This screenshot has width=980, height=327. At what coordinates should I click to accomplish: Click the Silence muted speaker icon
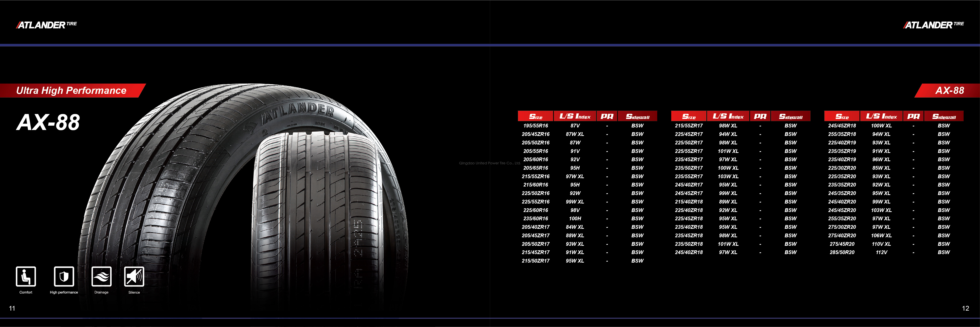[134, 276]
